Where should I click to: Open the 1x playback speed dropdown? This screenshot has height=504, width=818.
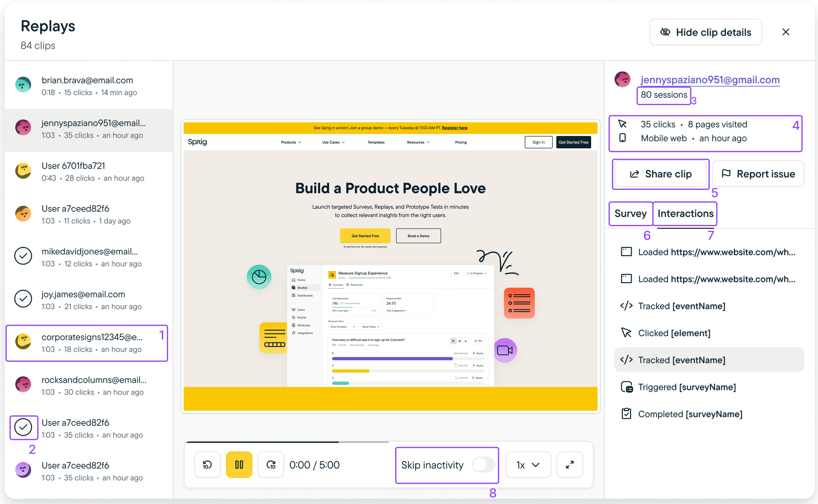528,465
